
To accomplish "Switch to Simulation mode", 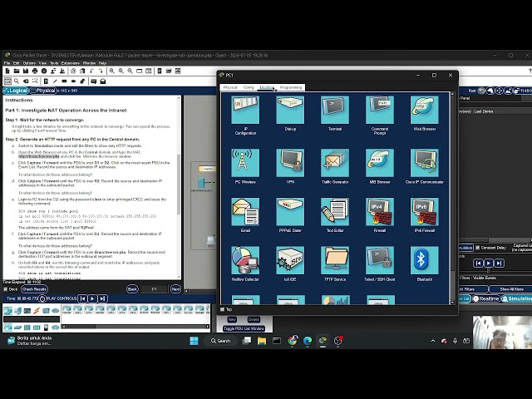I will [517, 298].
